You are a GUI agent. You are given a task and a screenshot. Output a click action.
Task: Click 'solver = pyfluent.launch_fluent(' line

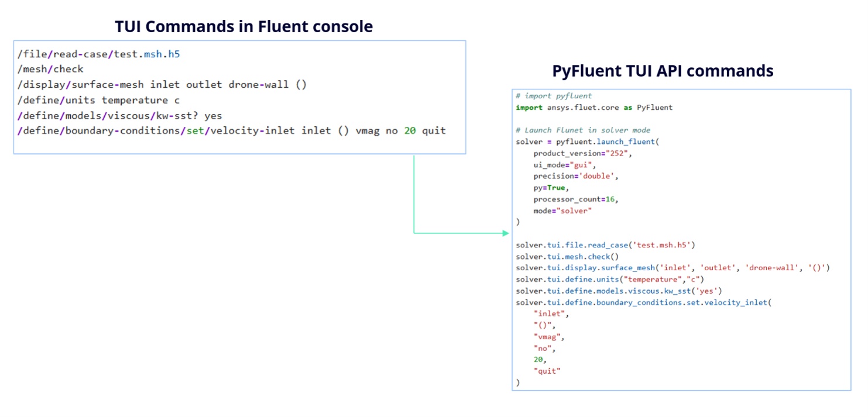click(x=588, y=142)
